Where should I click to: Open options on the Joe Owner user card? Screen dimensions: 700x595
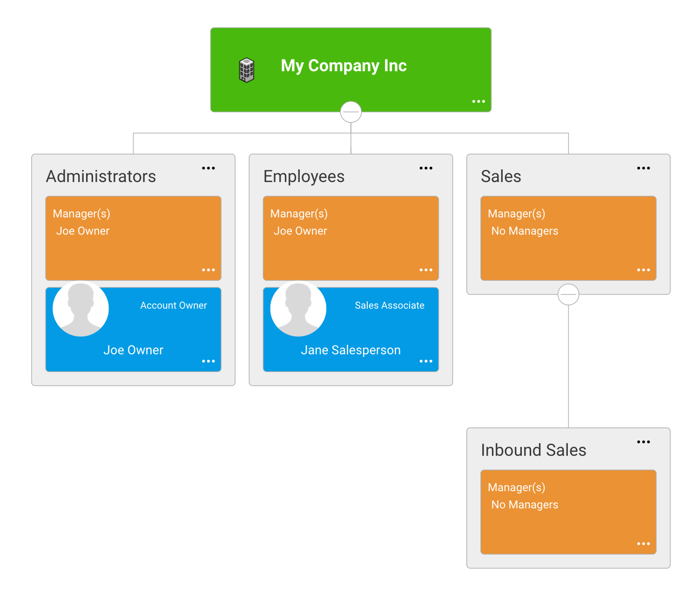[209, 361]
